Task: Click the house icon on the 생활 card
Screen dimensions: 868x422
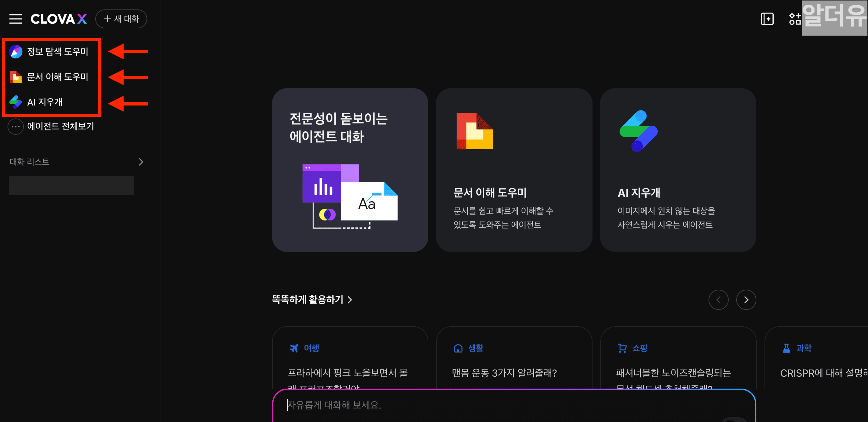Action: (x=458, y=348)
